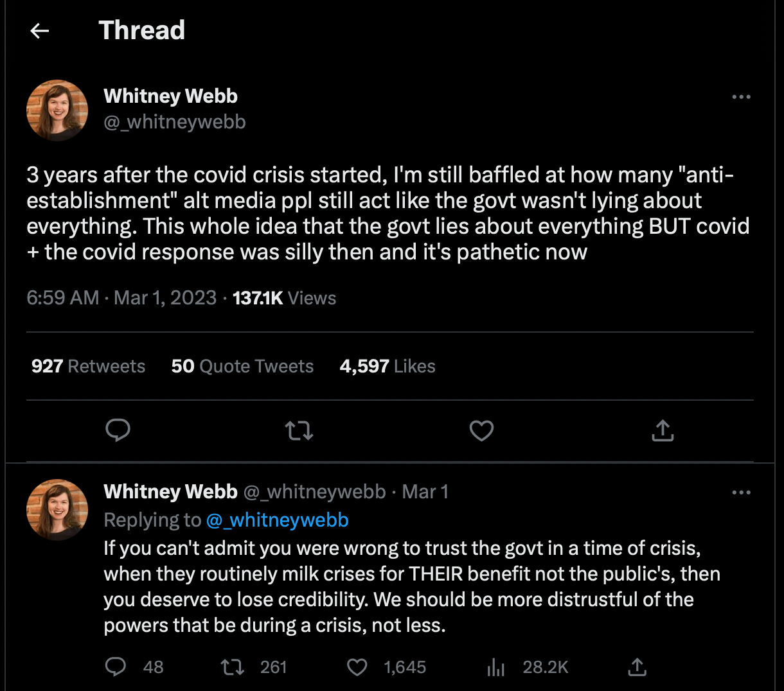This screenshot has width=784, height=691.
Task: Click the blue @_whitneywebb replying-to link
Action: 277,520
